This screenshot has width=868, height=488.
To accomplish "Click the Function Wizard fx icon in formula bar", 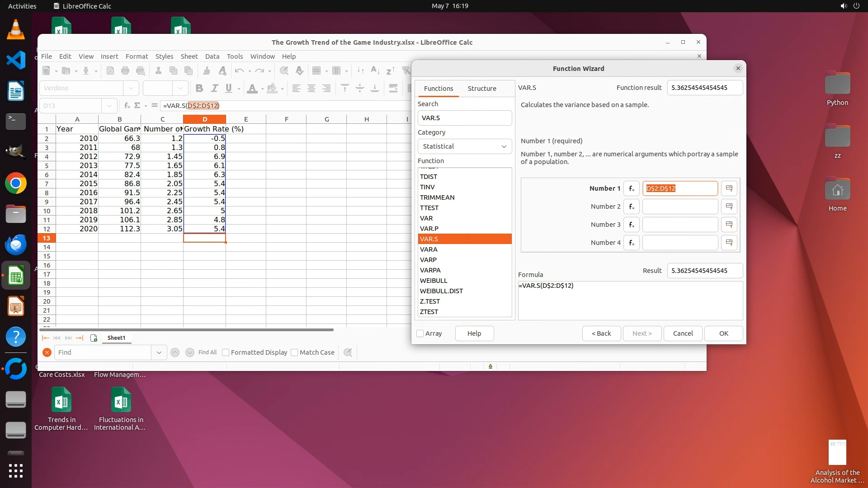I will 127,105.
